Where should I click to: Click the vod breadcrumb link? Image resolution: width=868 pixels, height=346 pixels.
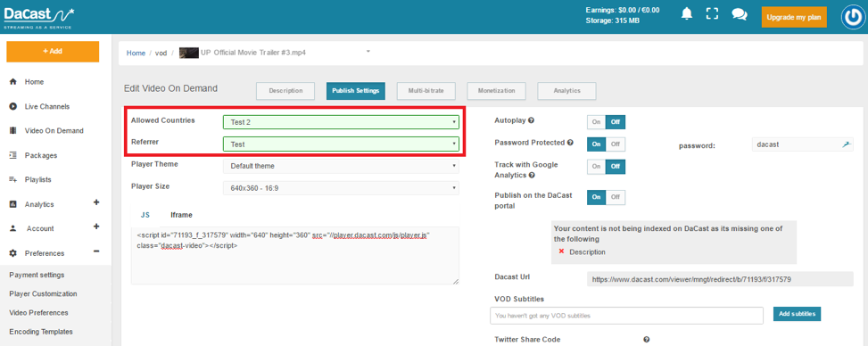161,54
